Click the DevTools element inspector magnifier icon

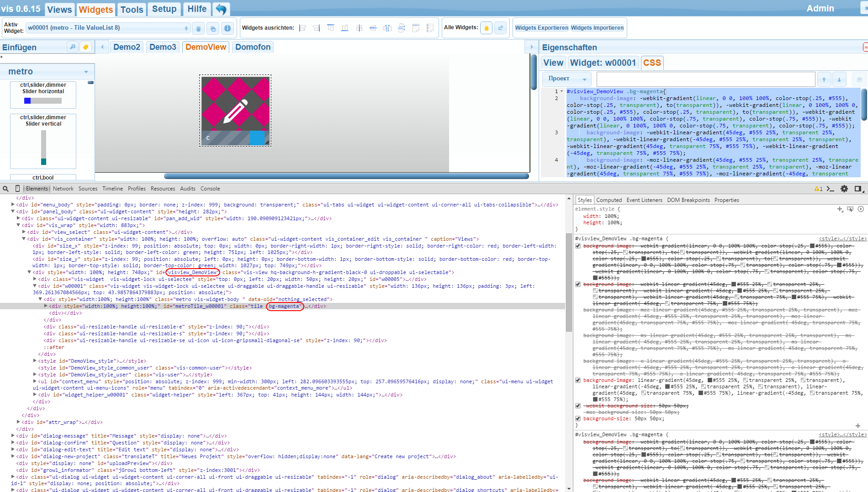(5, 189)
